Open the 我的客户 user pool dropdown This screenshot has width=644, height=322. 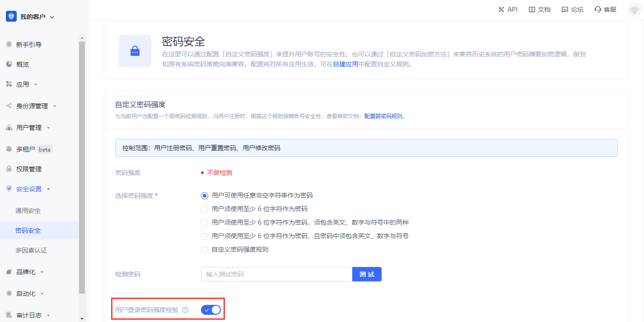tap(33, 17)
